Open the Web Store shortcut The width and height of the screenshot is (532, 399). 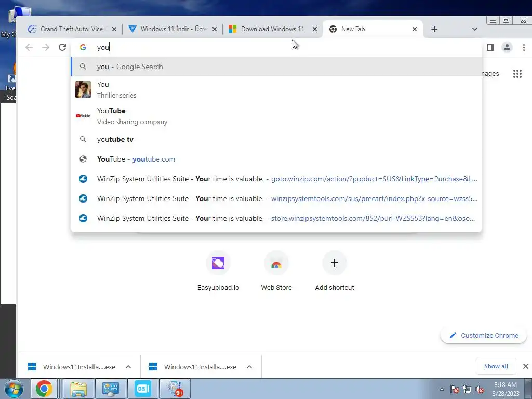(x=276, y=271)
